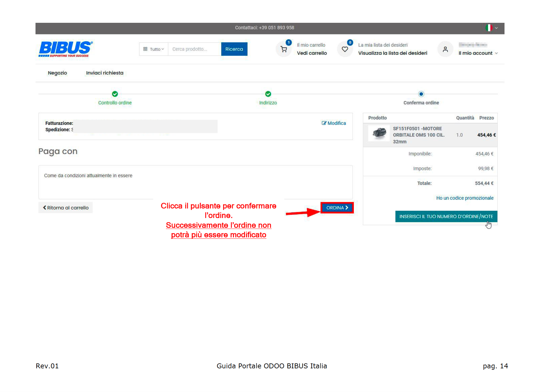Click the motor product thumbnail image
Viewport: 553px width, 392px height.
pyautogui.click(x=379, y=133)
